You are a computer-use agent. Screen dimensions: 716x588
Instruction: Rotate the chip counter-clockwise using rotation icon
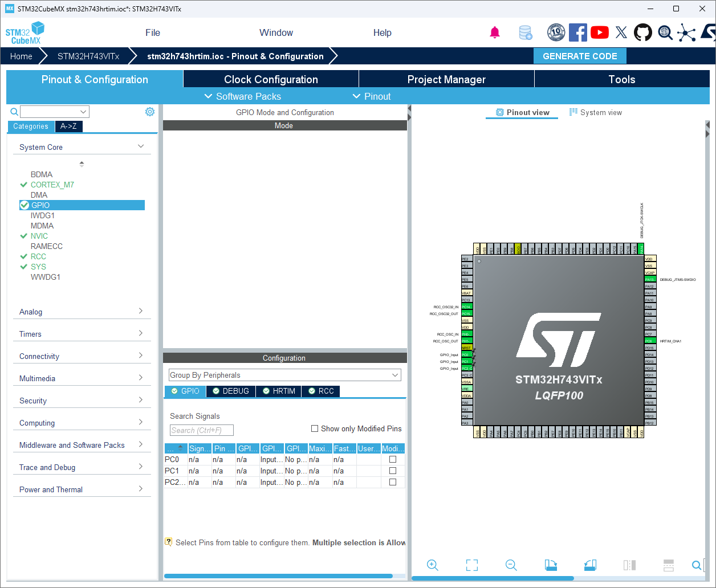coord(589,565)
